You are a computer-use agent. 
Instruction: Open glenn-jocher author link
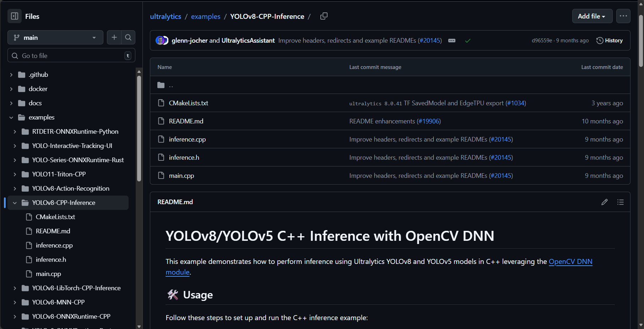tap(190, 41)
